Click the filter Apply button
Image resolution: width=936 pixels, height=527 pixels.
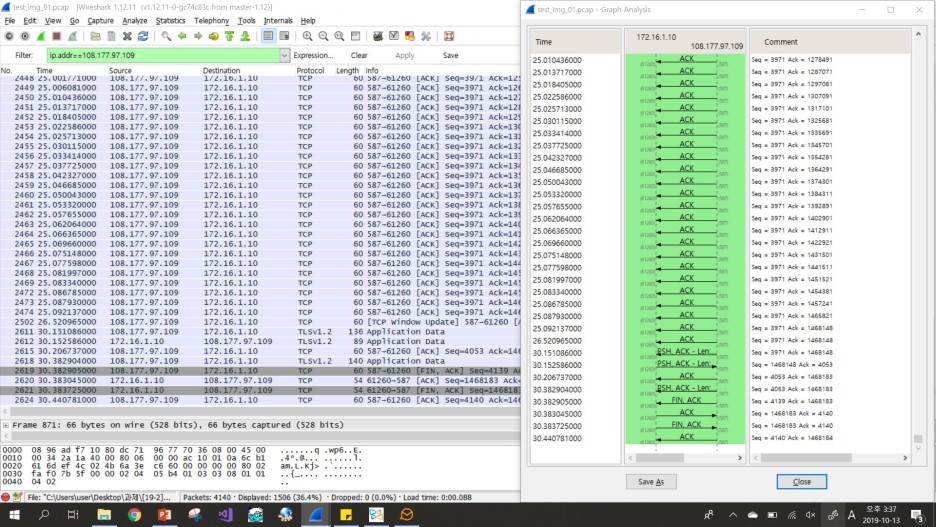[405, 56]
